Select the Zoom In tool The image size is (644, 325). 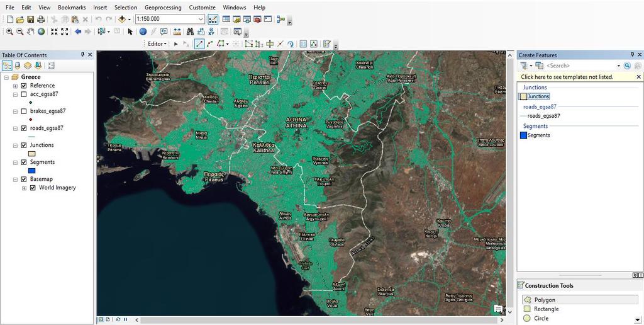pos(9,31)
